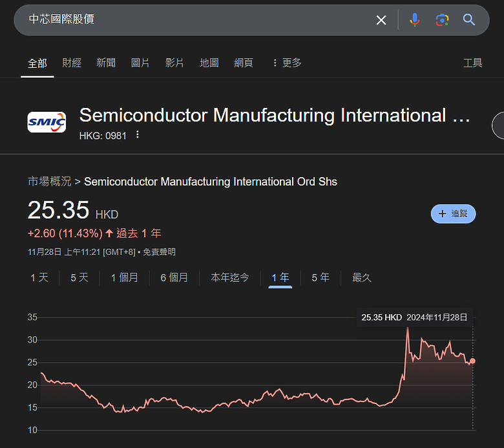Open the 工具 search tools
This screenshot has width=504, height=448.
click(472, 63)
